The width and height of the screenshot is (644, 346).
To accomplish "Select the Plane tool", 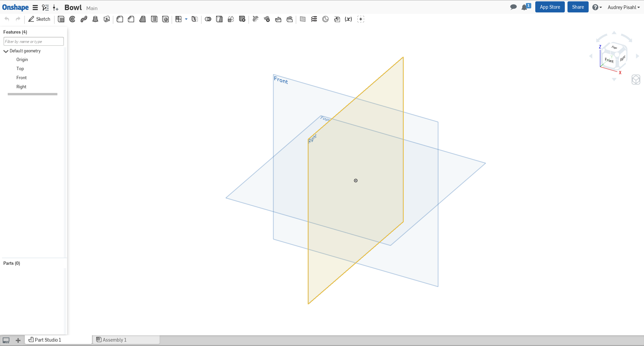I will 303,19.
